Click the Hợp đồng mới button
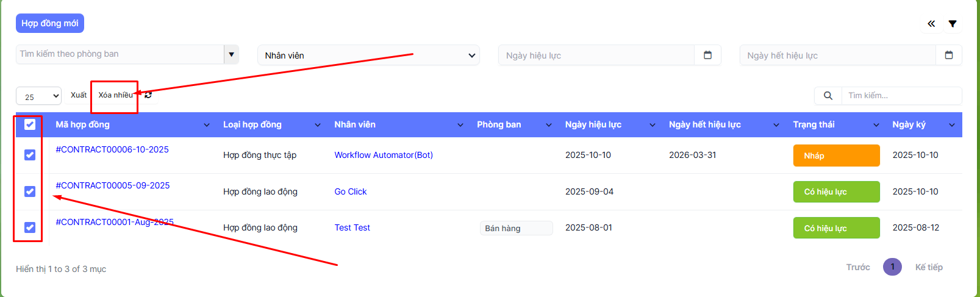Image resolution: width=980 pixels, height=297 pixels. point(50,23)
